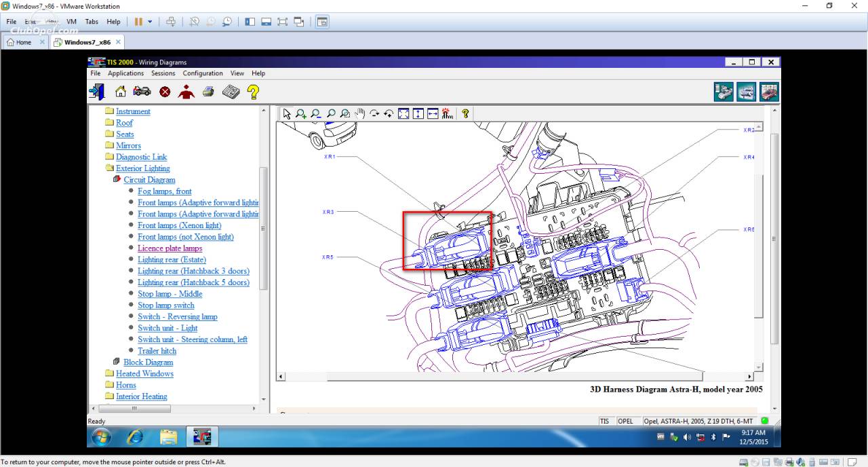The image size is (868, 467).
Task: Click the red figure icon in diagram toolbar
Action: coord(448,114)
